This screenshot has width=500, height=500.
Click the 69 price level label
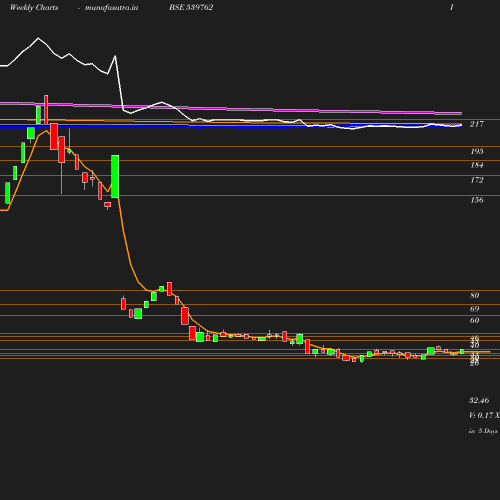tap(475, 309)
